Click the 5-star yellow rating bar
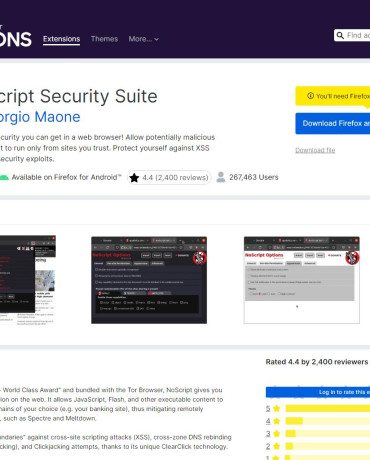The width and height of the screenshot is (370, 460). tap(328, 408)
